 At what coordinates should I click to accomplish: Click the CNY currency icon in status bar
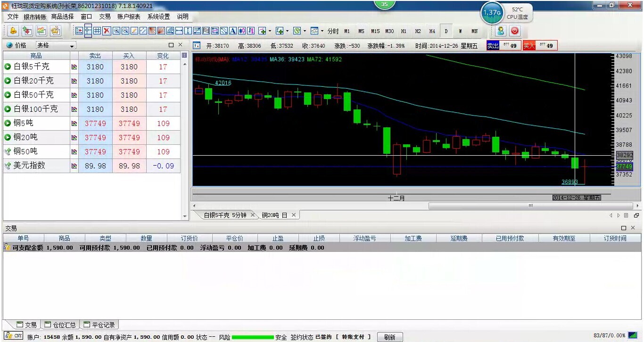14,336
